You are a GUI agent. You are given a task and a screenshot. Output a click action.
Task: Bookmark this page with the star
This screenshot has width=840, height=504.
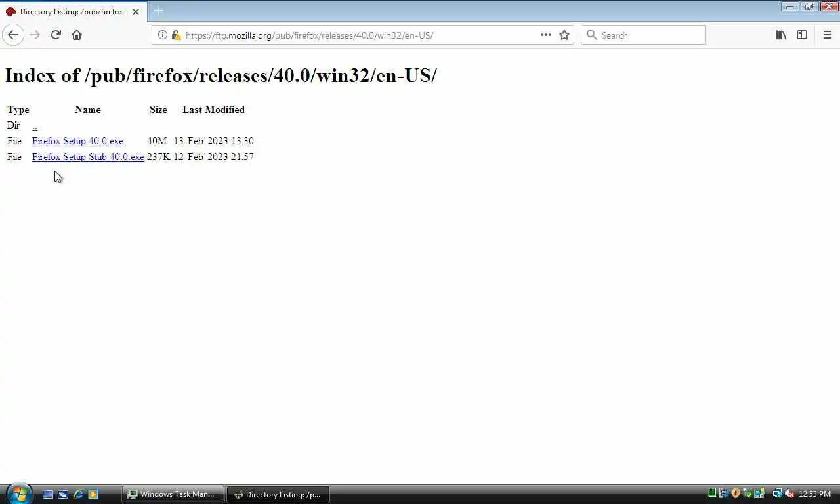click(564, 35)
